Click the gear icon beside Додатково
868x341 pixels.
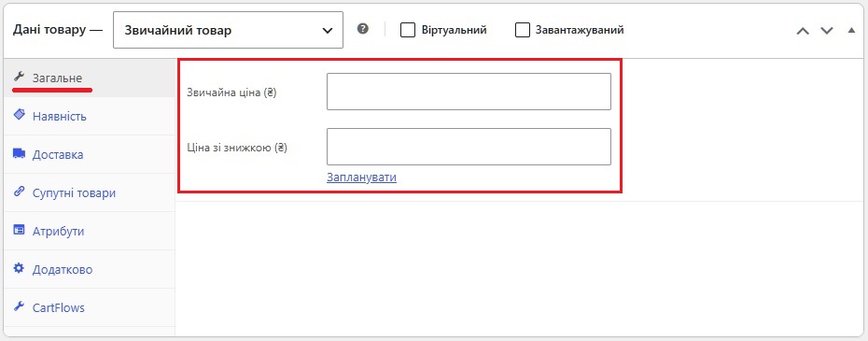pos(19,268)
